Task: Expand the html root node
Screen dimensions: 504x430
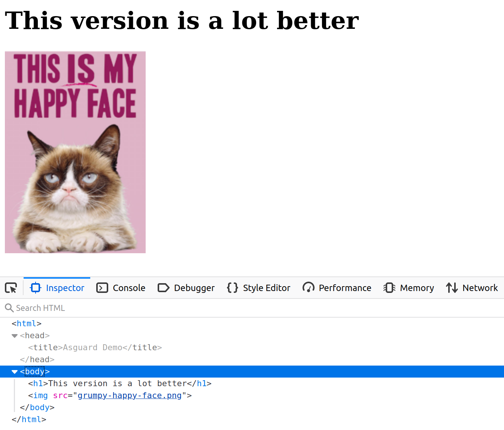Action: point(26,323)
